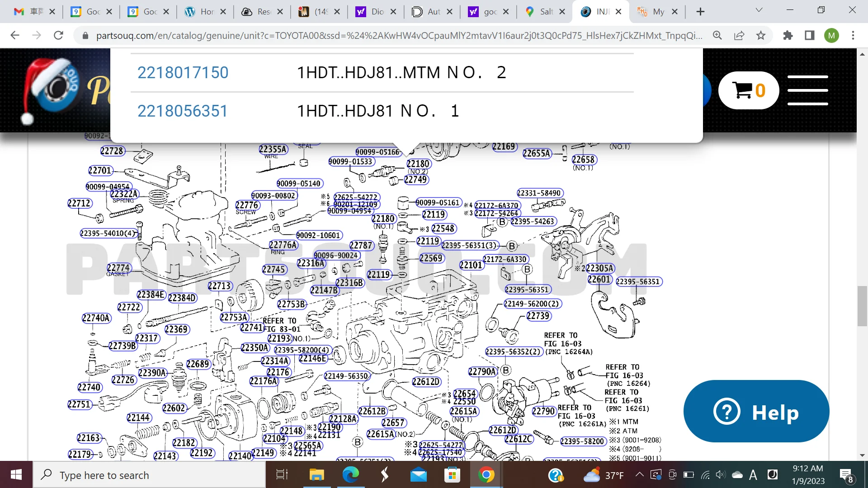Open Microsoft Edge from the taskbar
The width and height of the screenshot is (868, 488).
350,475
